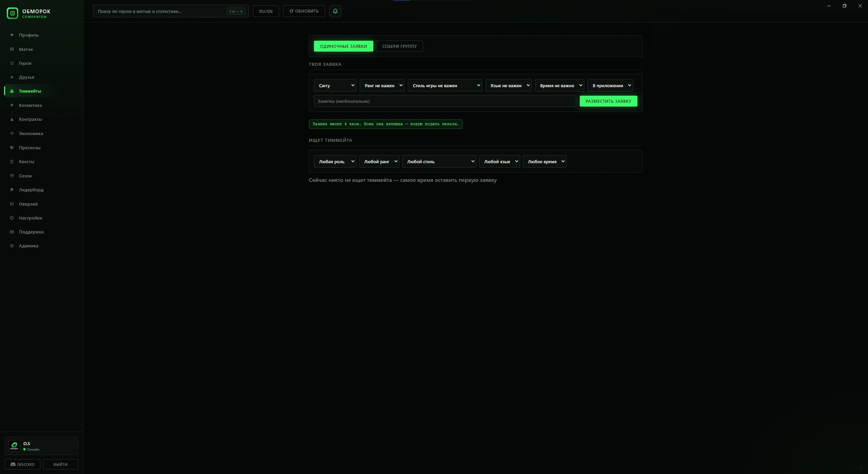Open the Экономика sidebar icon
The width and height of the screenshot is (868, 474).
point(12,133)
